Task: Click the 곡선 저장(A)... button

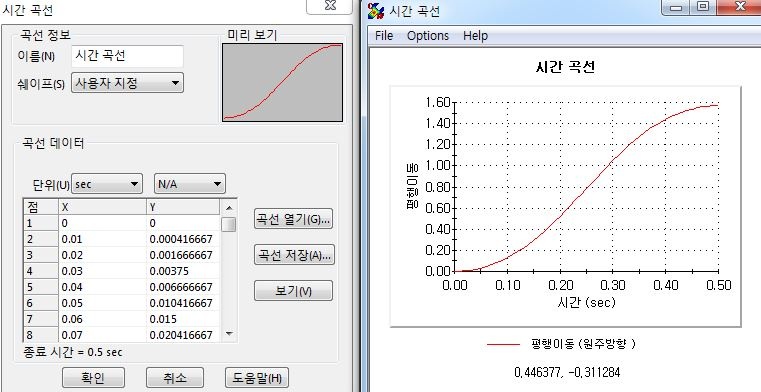Action: (294, 255)
